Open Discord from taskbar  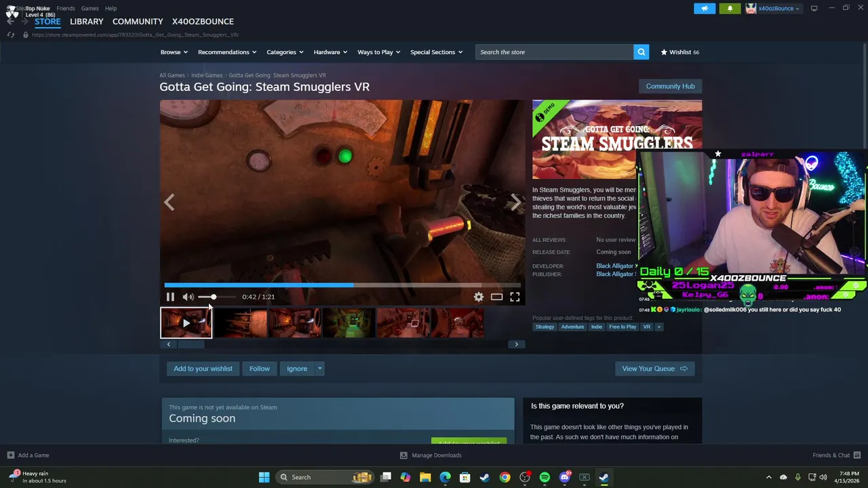click(564, 477)
